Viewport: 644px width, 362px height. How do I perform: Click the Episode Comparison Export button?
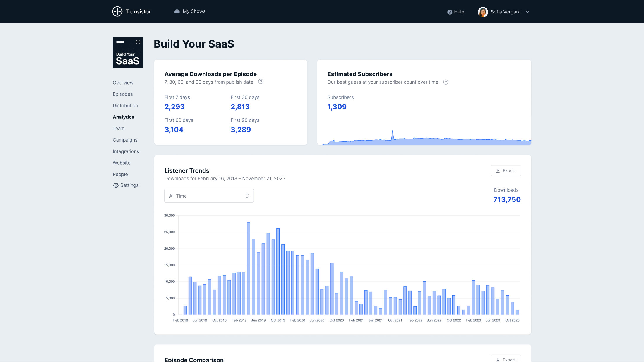tap(506, 359)
